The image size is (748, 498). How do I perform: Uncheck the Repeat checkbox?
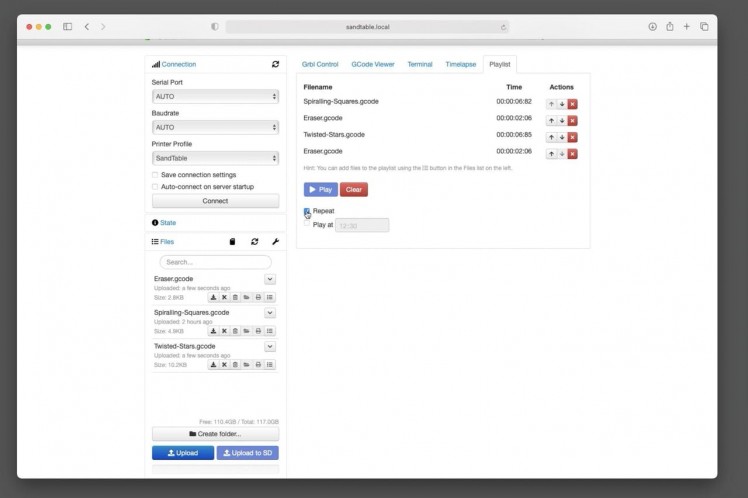coord(307,211)
